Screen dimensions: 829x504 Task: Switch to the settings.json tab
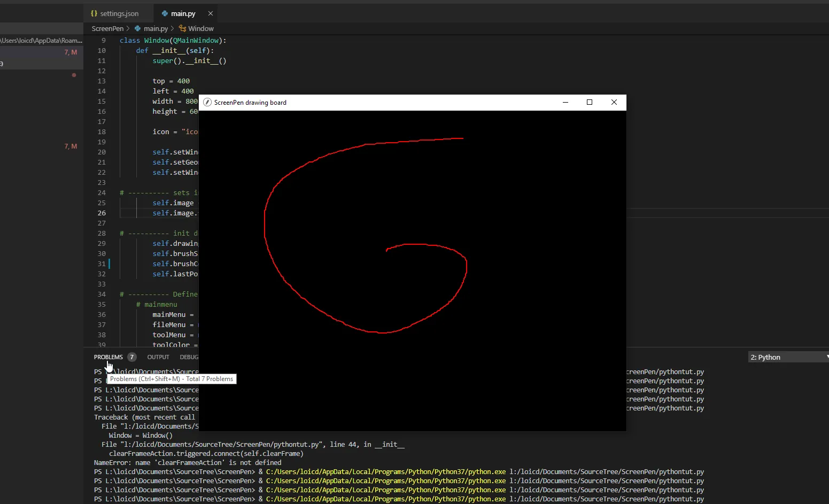coord(119,13)
